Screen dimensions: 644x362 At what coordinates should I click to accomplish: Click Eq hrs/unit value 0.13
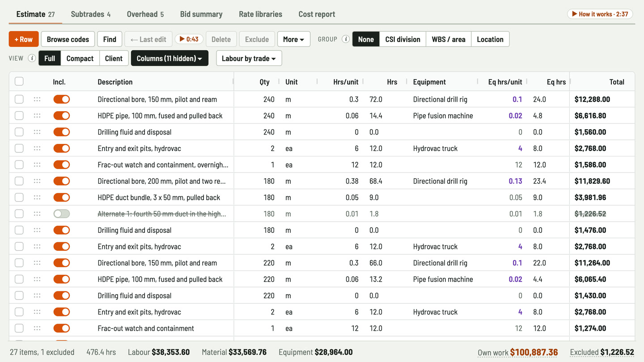(x=515, y=181)
